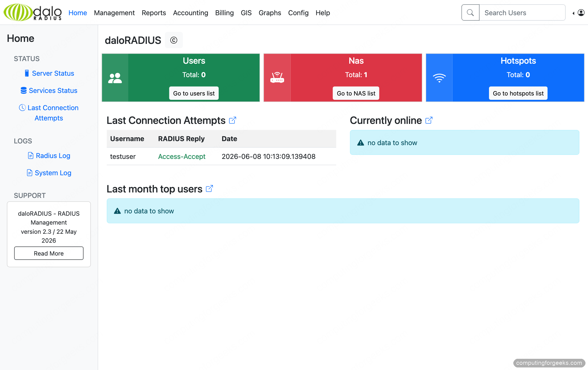
Task: Open the Management menu
Action: pyautogui.click(x=114, y=13)
